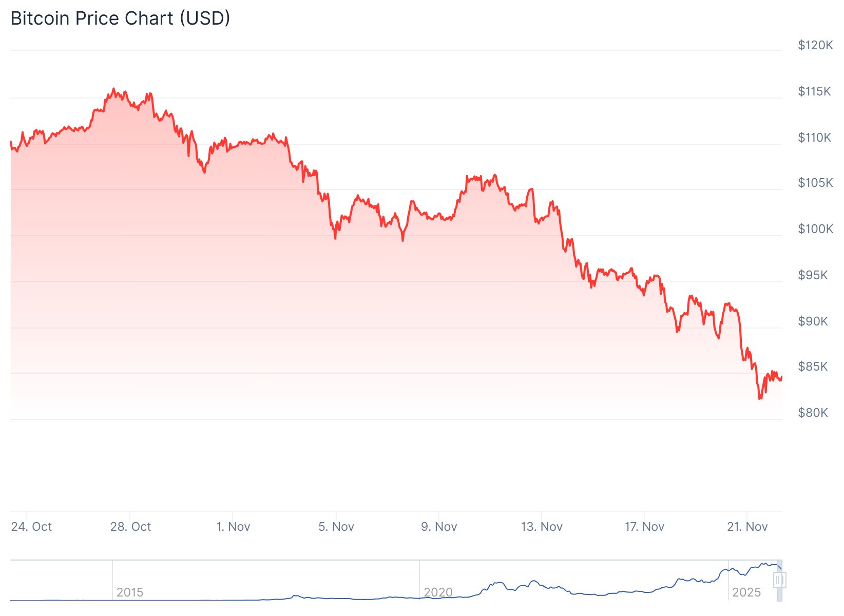The image size is (844, 616).
Task: Click the 2025 marker in the navigator
Action: pyautogui.click(x=746, y=592)
